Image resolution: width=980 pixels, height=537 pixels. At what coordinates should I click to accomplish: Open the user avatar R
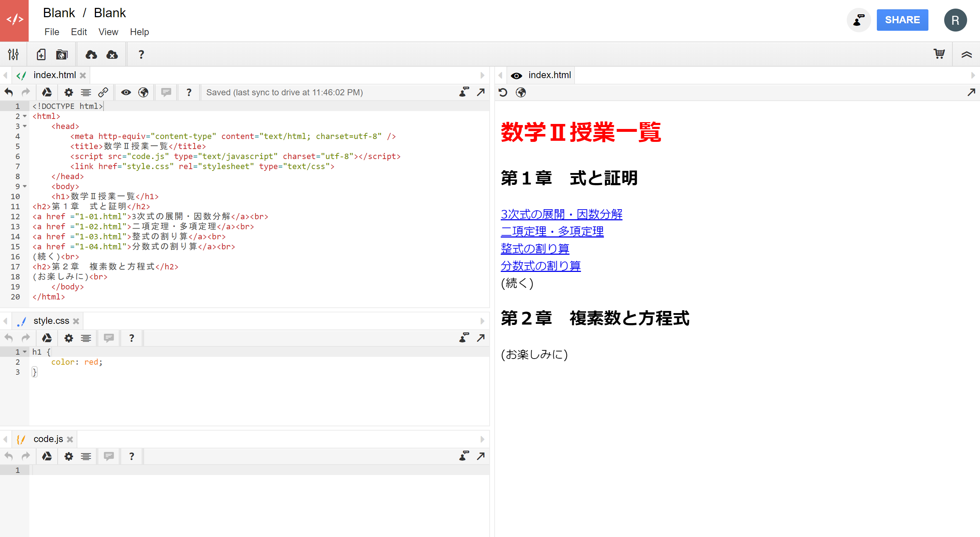[955, 20]
